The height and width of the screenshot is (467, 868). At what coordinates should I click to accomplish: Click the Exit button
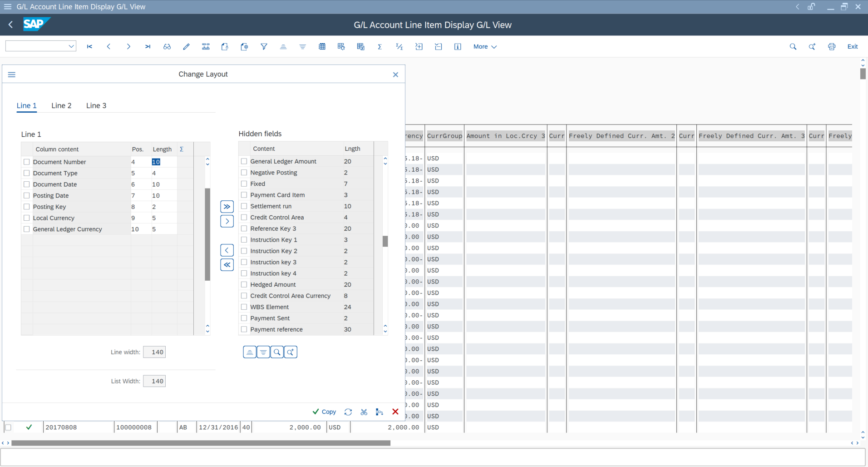[x=853, y=46]
